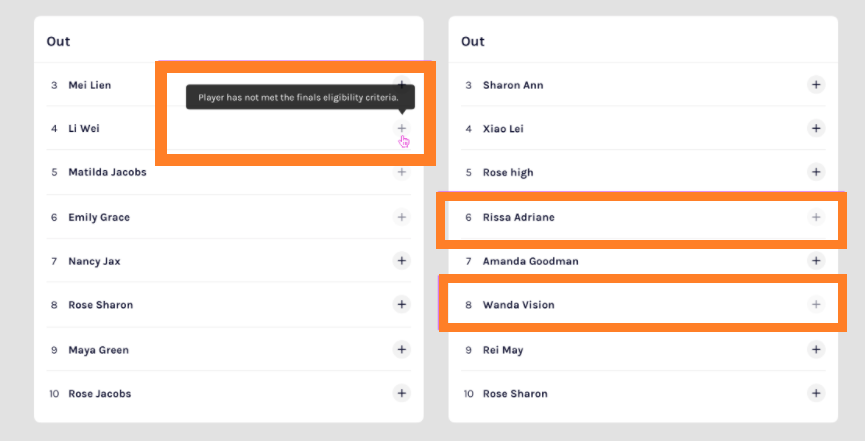Viewport: 865px width, 441px height.
Task: Click disabled plus beside Wanda Vision
Action: (x=816, y=304)
